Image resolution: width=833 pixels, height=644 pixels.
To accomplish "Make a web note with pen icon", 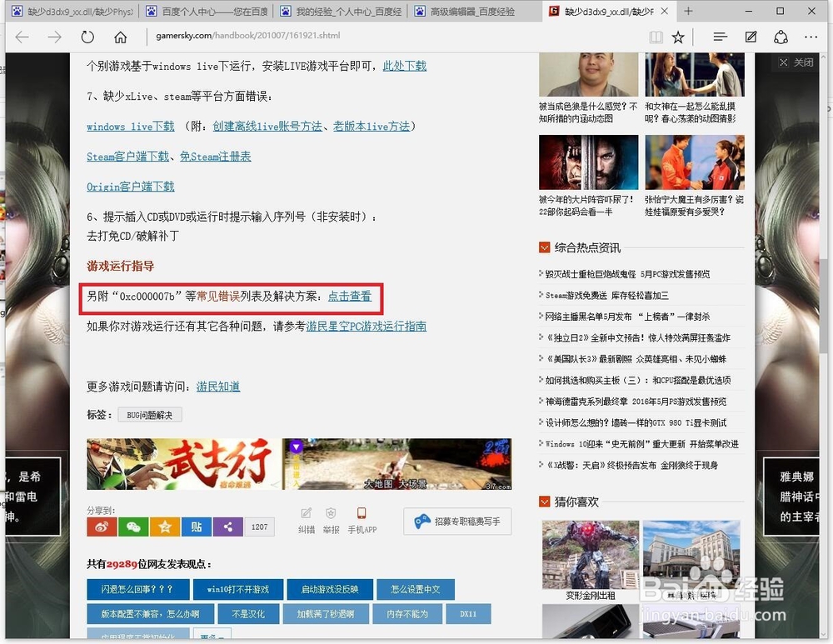I will (x=751, y=37).
